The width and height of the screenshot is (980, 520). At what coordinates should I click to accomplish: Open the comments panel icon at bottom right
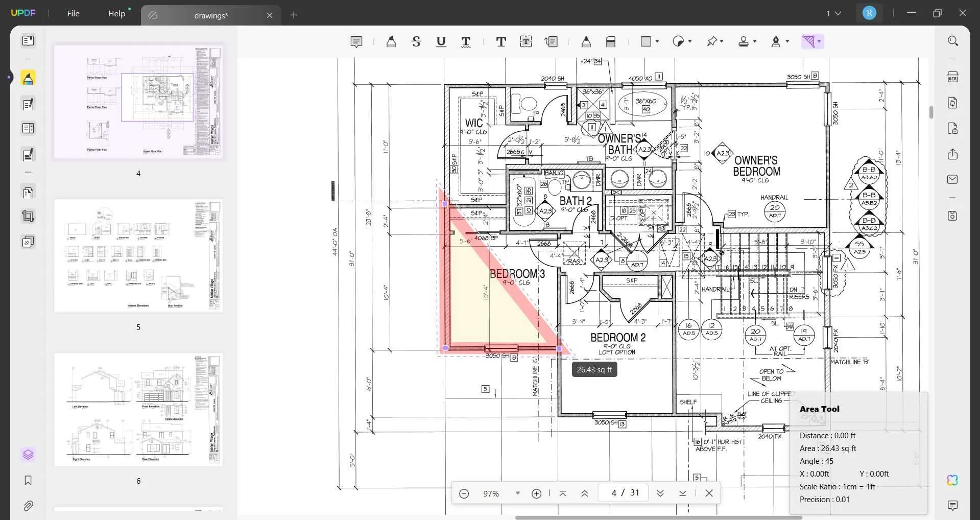(952, 506)
